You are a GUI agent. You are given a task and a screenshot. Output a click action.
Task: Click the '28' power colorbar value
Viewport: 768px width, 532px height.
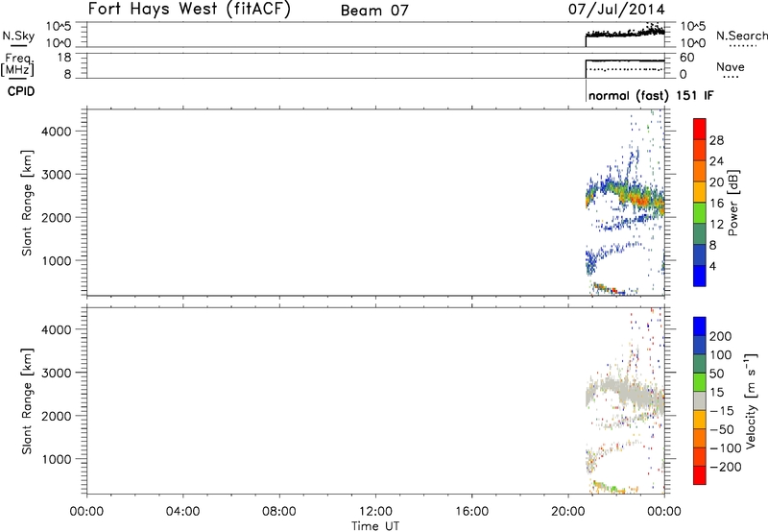click(716, 141)
